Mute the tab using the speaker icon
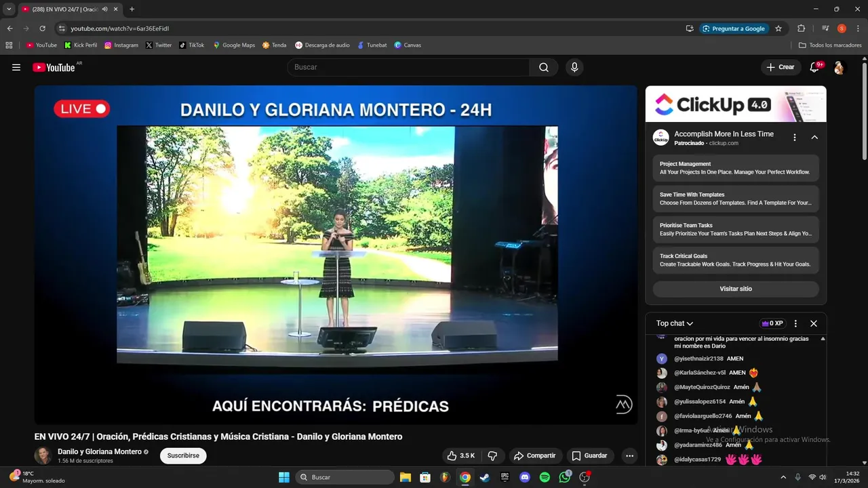 click(104, 9)
